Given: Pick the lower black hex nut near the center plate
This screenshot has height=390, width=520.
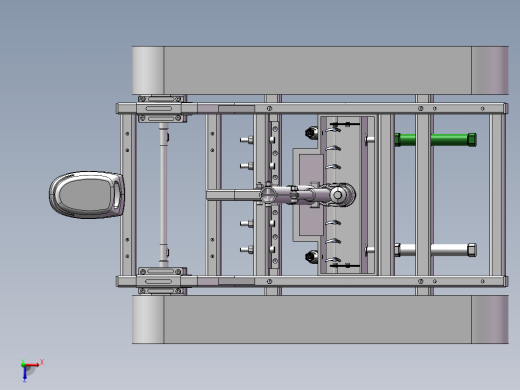Looking at the screenshot, I should [x=311, y=257].
